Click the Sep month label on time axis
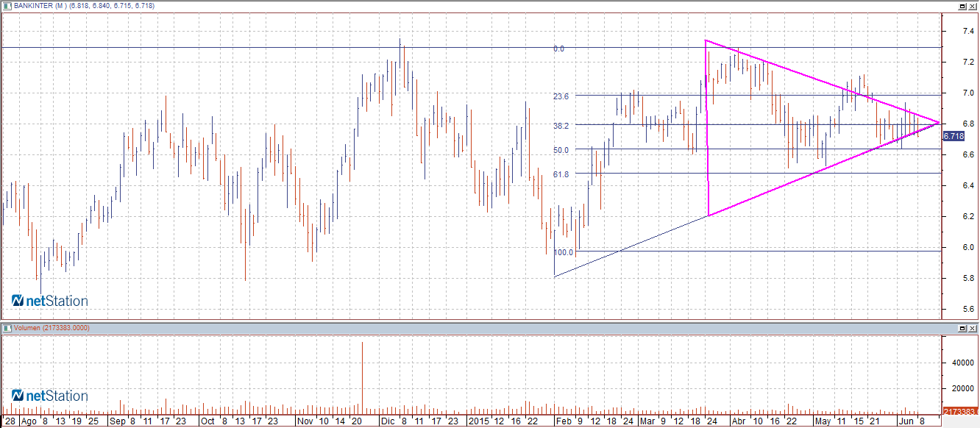Screen dimensions: 980x428 (x=117, y=422)
